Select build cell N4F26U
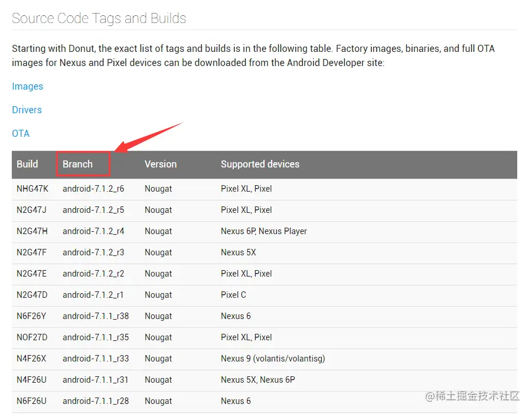 tap(31, 380)
